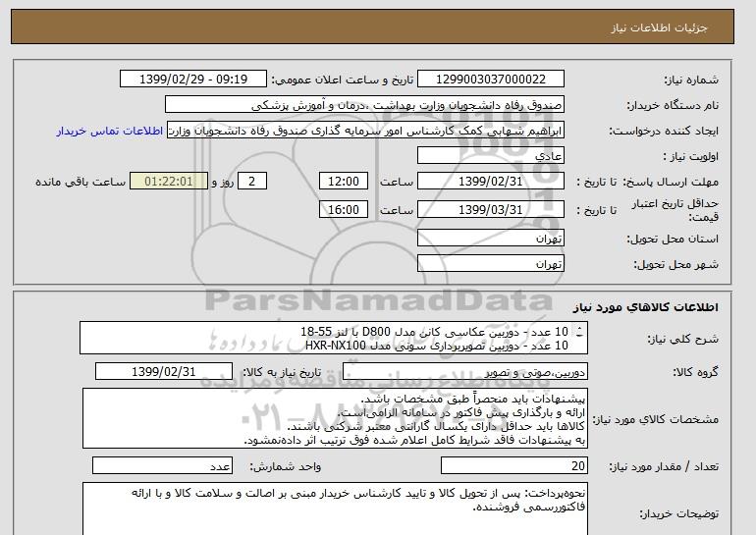This screenshot has height=535, width=756.
Task: Click delivery province field تهران
Action: tap(490, 239)
